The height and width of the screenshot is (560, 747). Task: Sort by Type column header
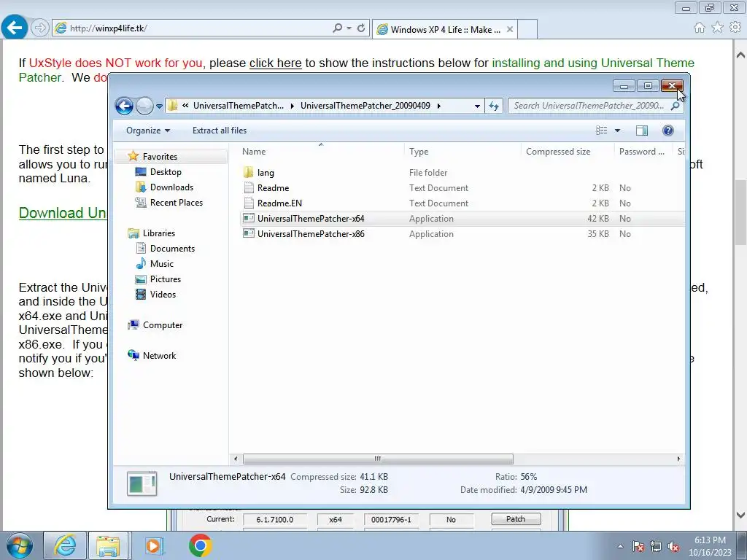point(462,152)
